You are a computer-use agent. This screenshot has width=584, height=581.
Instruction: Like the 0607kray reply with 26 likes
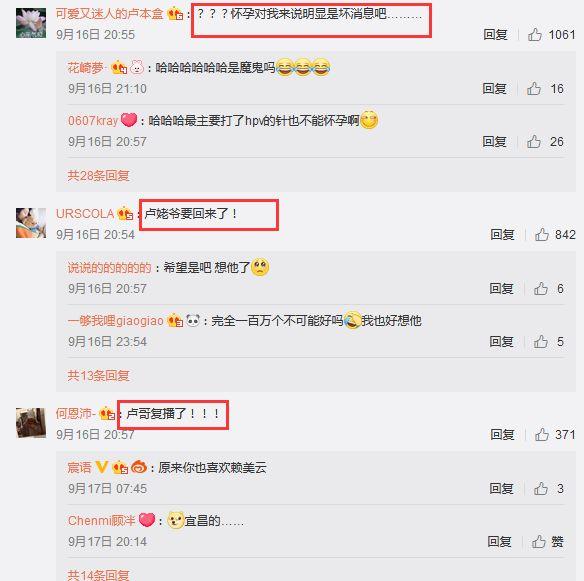(534, 142)
